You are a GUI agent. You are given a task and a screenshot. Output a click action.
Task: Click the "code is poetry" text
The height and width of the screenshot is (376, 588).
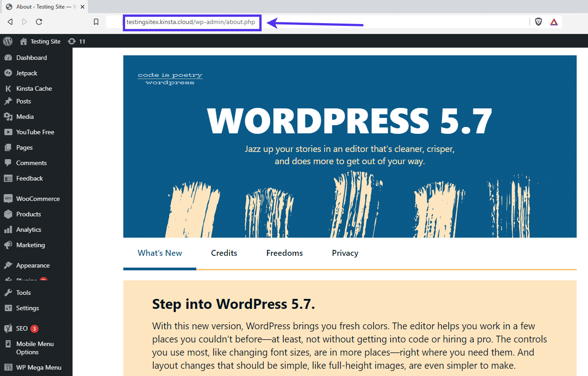point(170,75)
